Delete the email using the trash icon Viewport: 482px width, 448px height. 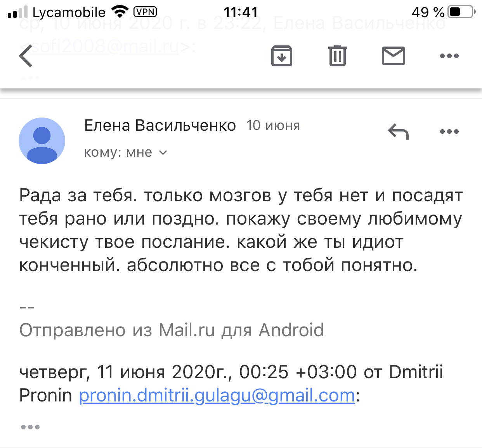[337, 56]
